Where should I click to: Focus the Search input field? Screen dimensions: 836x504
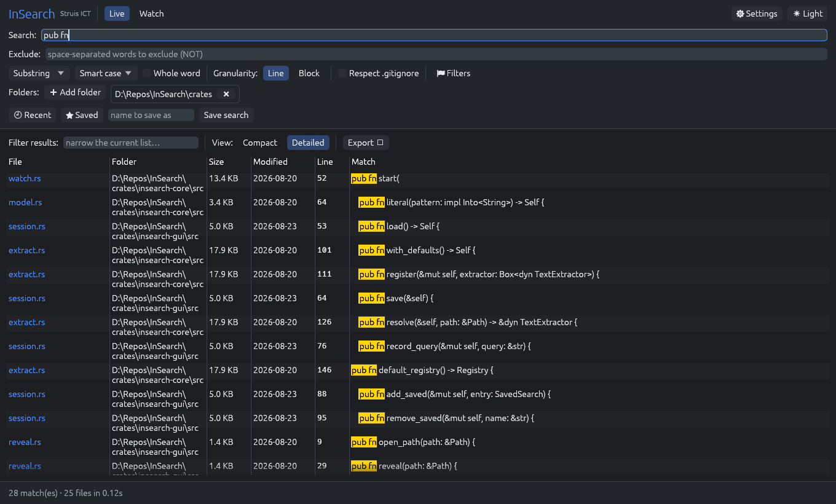click(434, 35)
